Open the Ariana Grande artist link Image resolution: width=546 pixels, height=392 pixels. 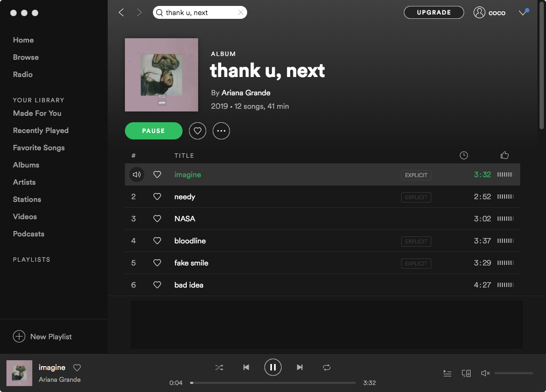(246, 93)
